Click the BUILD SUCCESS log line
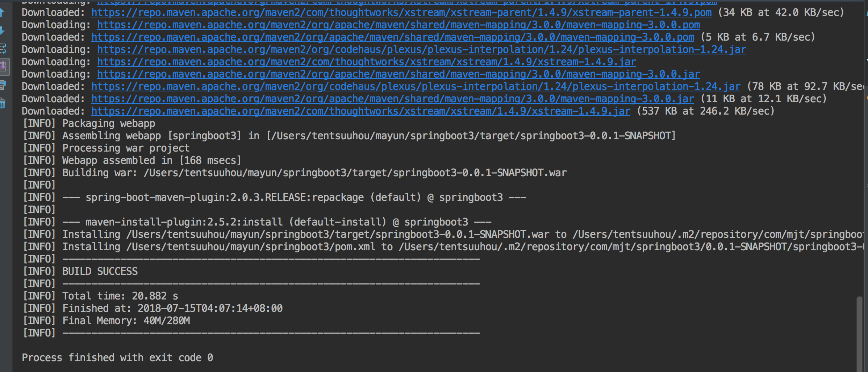 point(100,272)
